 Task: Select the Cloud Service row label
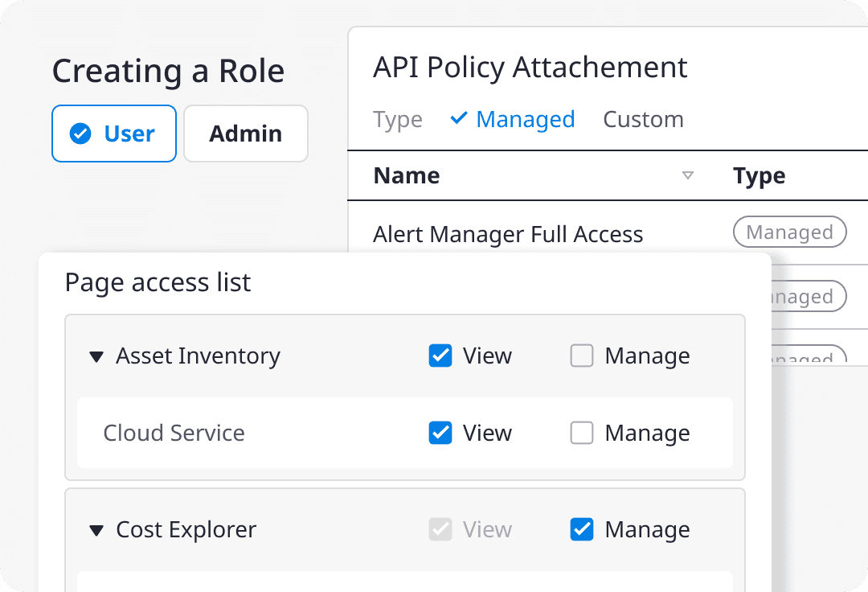pos(174,433)
